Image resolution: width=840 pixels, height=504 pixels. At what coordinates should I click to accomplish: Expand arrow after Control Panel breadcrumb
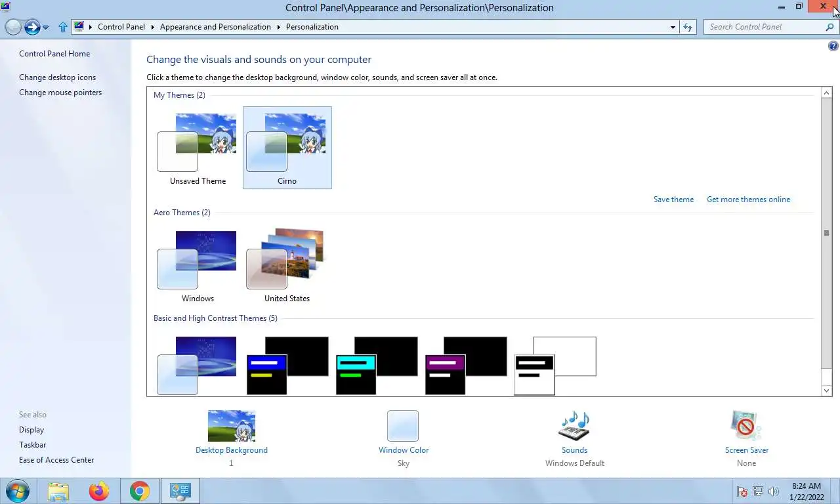coord(153,27)
